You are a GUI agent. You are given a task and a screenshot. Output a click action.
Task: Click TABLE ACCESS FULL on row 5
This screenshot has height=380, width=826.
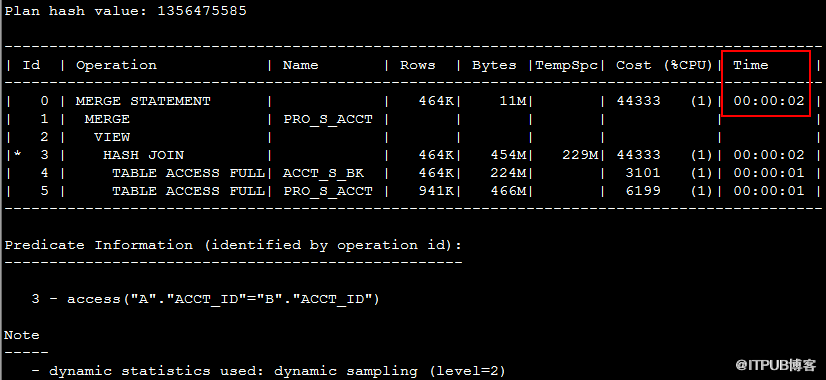tap(188, 191)
